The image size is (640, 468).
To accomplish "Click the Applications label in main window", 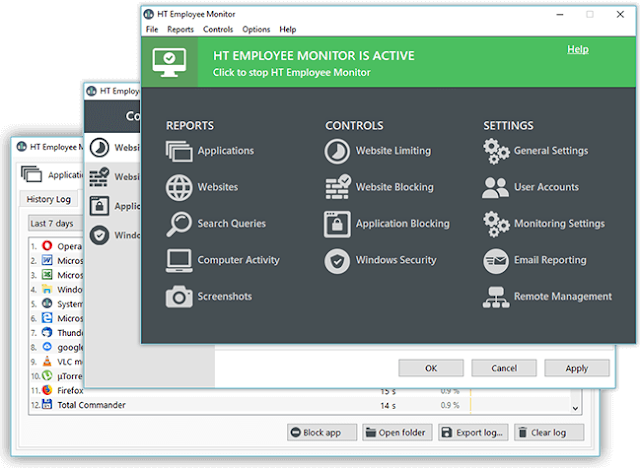I will tap(226, 151).
